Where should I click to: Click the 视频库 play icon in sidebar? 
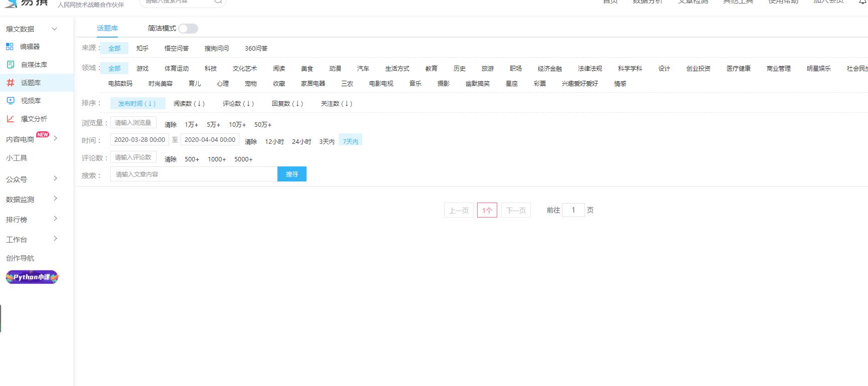pyautogui.click(x=11, y=101)
